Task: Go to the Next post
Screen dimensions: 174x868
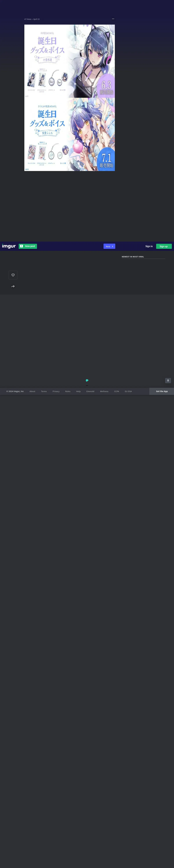Action: (109, 246)
